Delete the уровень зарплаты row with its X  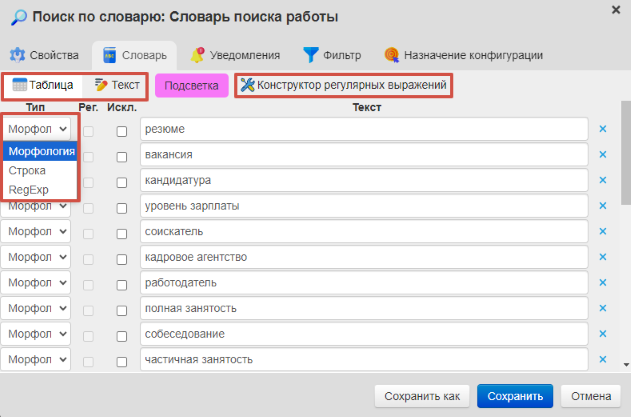coord(603,206)
